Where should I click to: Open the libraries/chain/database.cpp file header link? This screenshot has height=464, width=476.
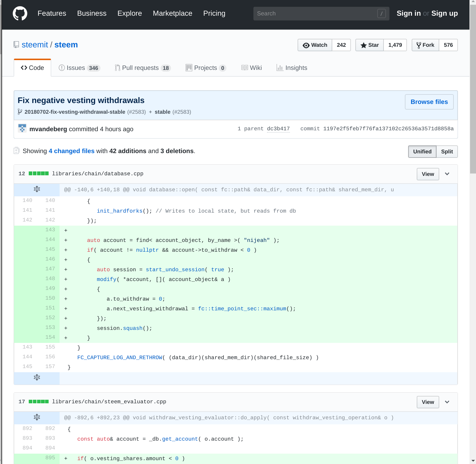pos(98,174)
